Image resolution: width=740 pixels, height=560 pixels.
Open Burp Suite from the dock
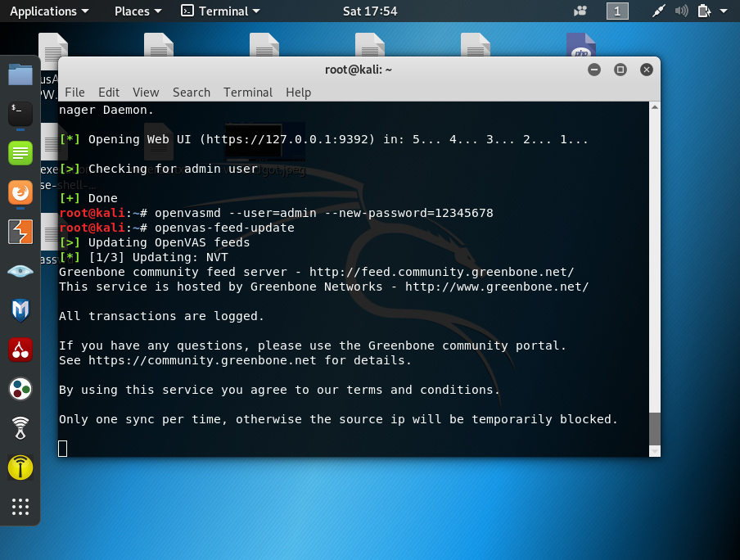pos(20,232)
